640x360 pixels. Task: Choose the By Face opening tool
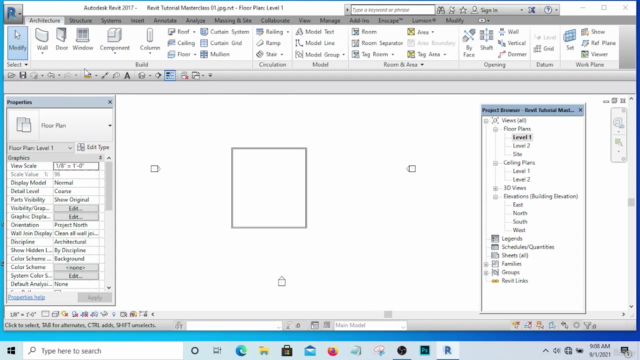[469, 43]
